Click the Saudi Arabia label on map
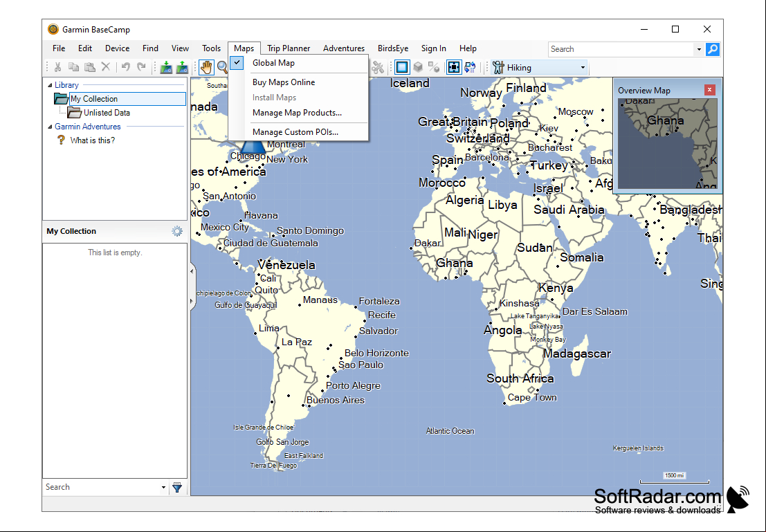Image resolution: width=766 pixels, height=532 pixels. pyautogui.click(x=569, y=210)
